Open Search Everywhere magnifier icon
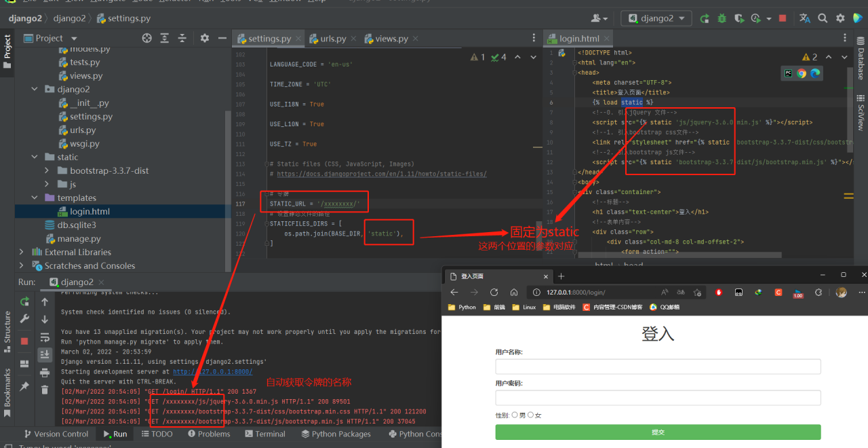The image size is (868, 448). 823,18
